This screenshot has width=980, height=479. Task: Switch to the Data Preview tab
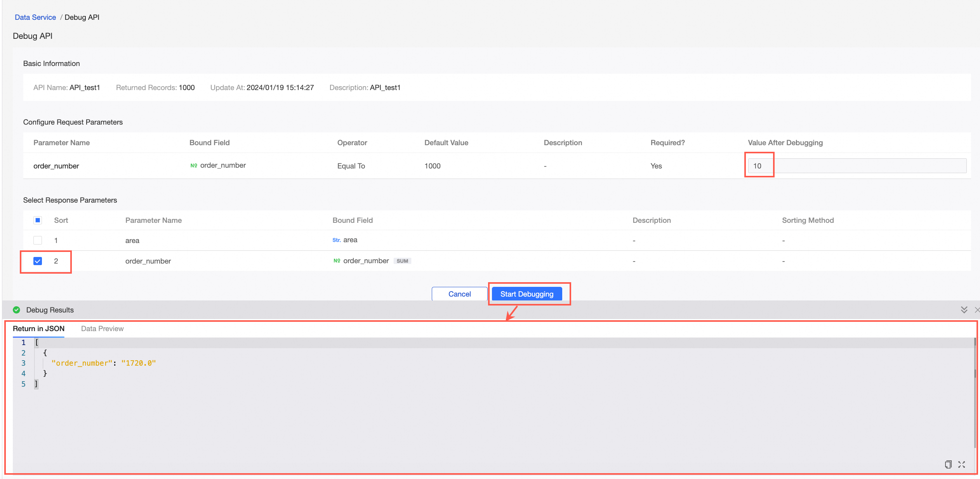102,328
